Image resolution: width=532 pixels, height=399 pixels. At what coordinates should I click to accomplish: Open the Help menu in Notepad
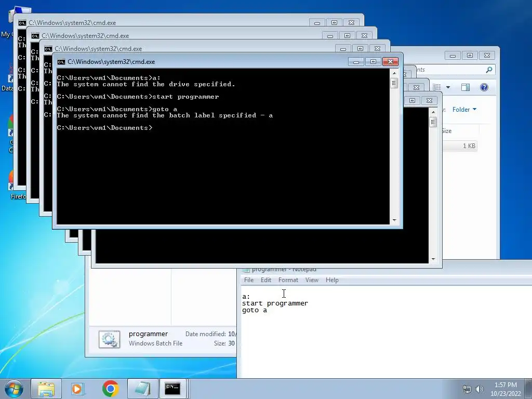[332, 280]
